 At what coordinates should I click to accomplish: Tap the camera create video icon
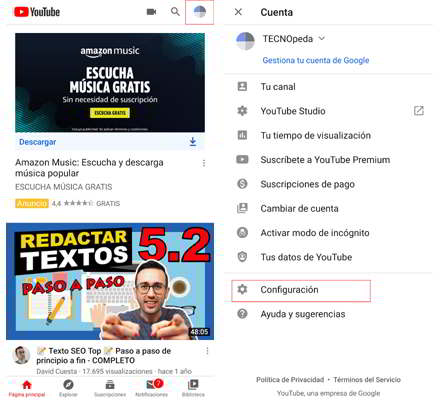152,12
